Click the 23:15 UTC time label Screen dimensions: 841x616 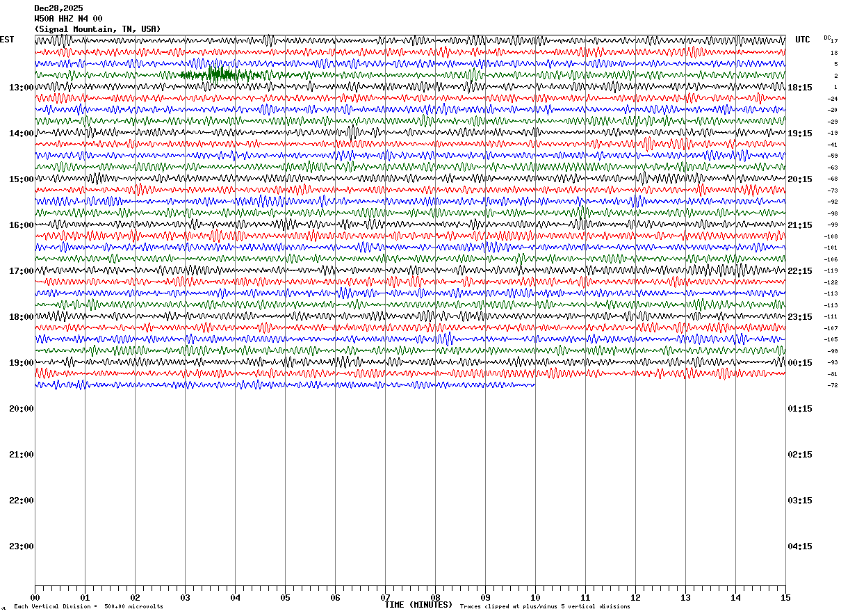click(x=800, y=317)
